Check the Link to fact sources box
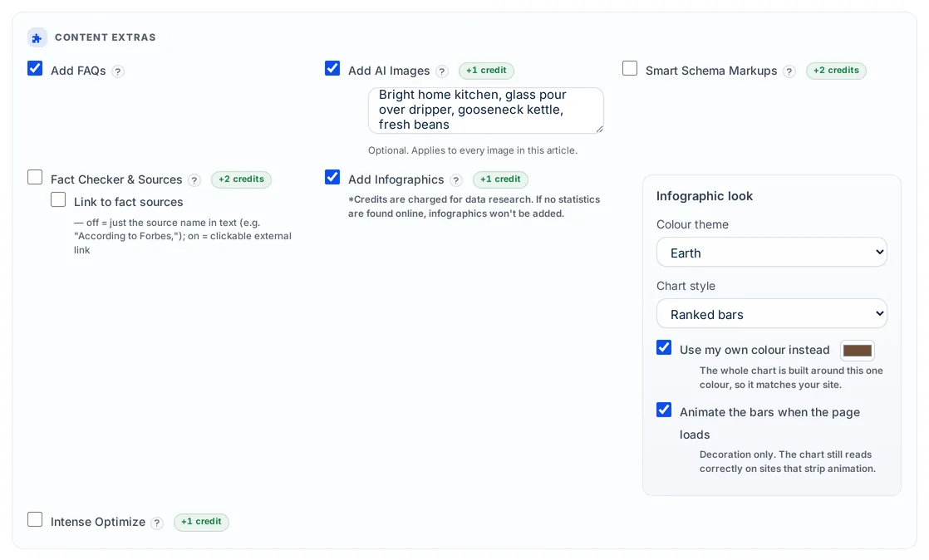929x560 pixels. [58, 199]
